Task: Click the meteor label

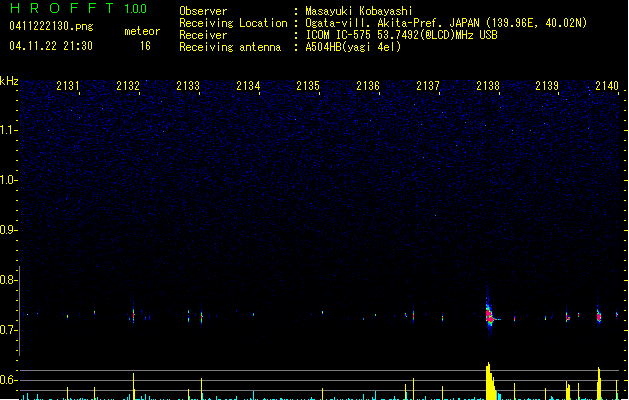Action: 142,31
